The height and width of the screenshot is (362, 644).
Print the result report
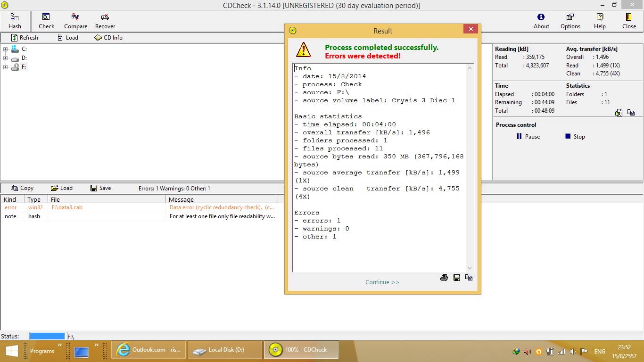tap(444, 278)
